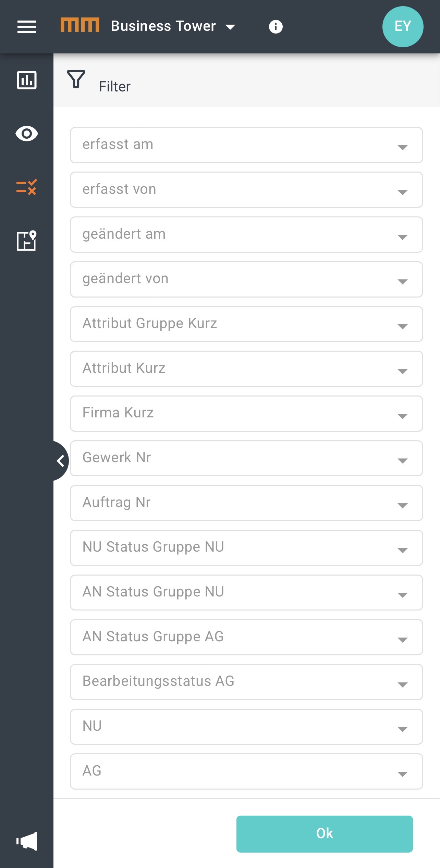The width and height of the screenshot is (440, 868).
Task: Expand the 'Gewerk Nr' filter
Action: (x=246, y=458)
